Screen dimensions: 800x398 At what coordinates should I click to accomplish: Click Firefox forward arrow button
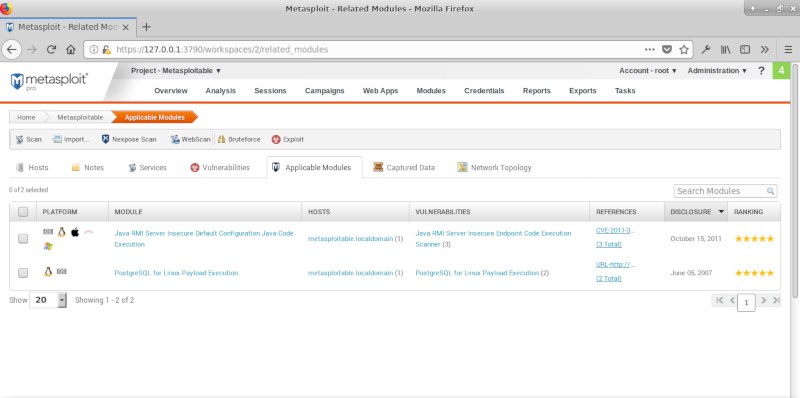(x=32, y=49)
